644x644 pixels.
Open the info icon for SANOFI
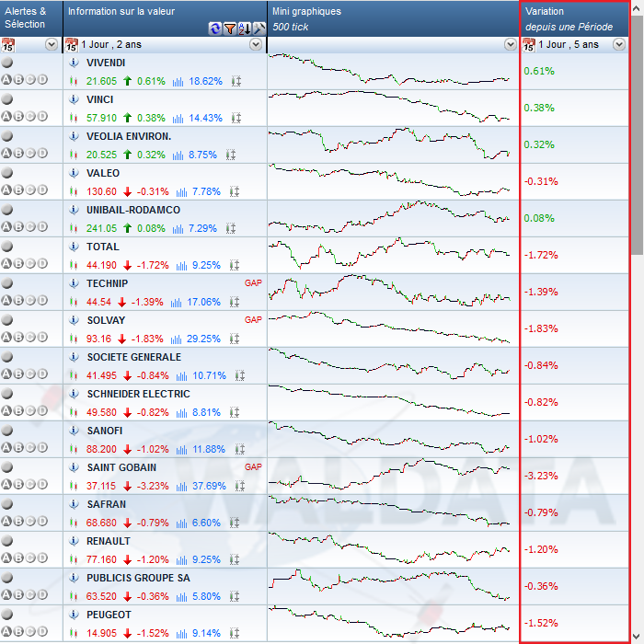(x=74, y=431)
